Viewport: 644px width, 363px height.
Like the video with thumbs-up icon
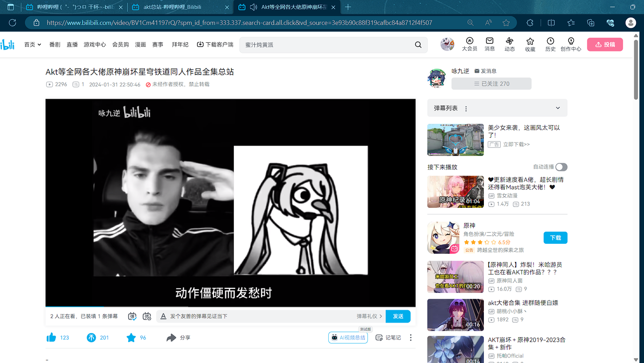[51, 338]
